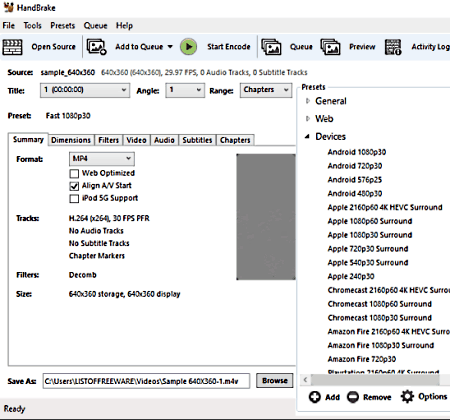Viewport: 450px width, 420px height.
Task: Select the Android 480p30 preset
Action: (355, 193)
